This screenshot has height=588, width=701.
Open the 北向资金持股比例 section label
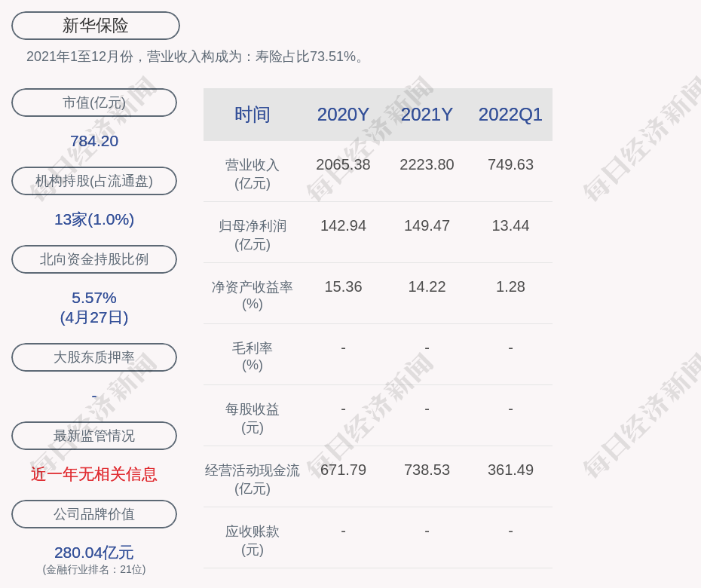tap(94, 259)
